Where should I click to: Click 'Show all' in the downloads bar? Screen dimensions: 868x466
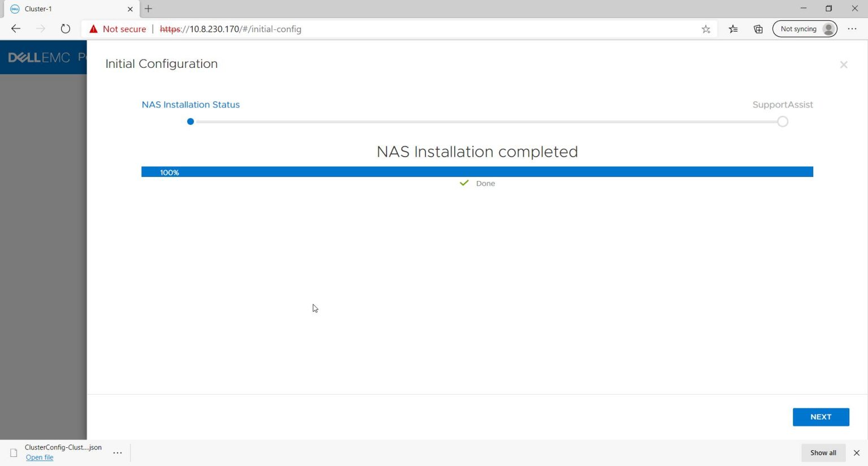click(823, 452)
